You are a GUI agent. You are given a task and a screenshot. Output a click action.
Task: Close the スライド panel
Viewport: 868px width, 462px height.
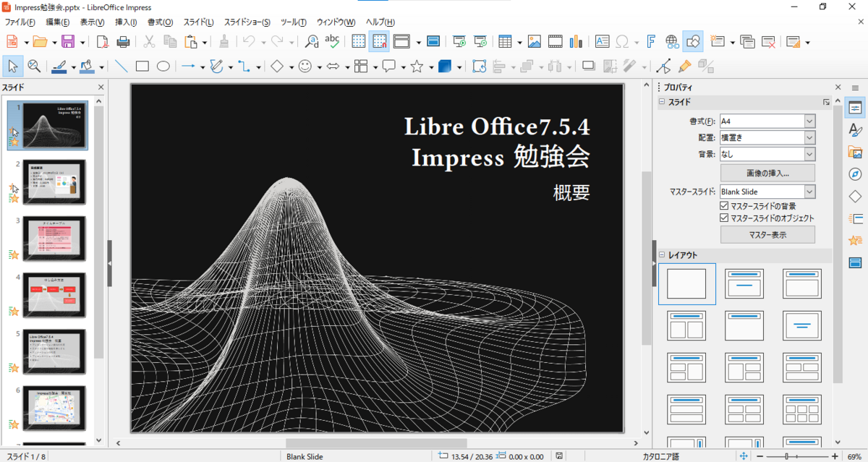(101, 87)
